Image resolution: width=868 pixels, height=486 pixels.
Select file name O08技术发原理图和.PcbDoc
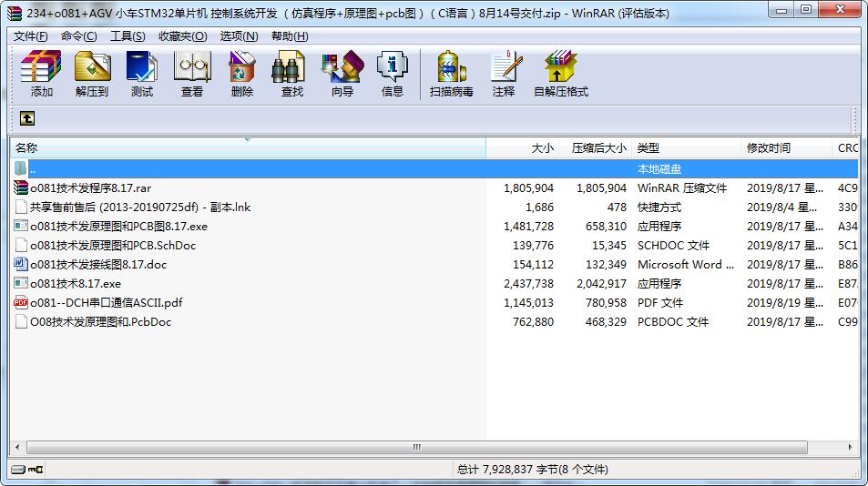pos(101,321)
